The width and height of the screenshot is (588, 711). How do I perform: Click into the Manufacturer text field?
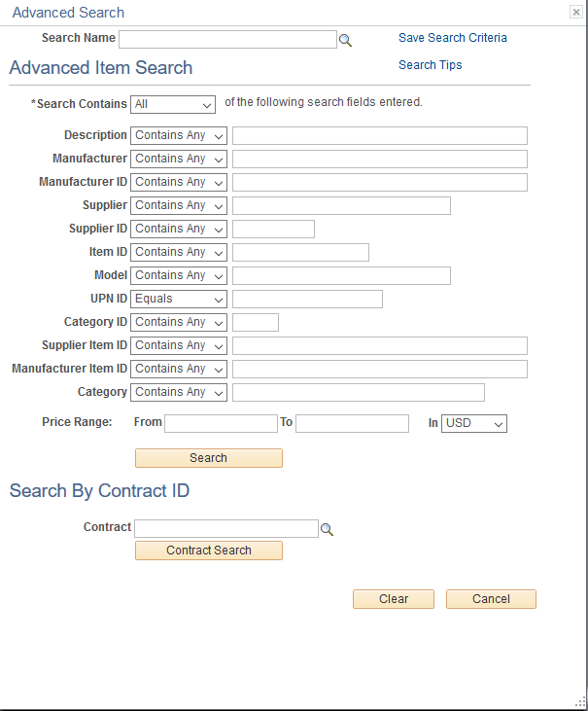379,159
